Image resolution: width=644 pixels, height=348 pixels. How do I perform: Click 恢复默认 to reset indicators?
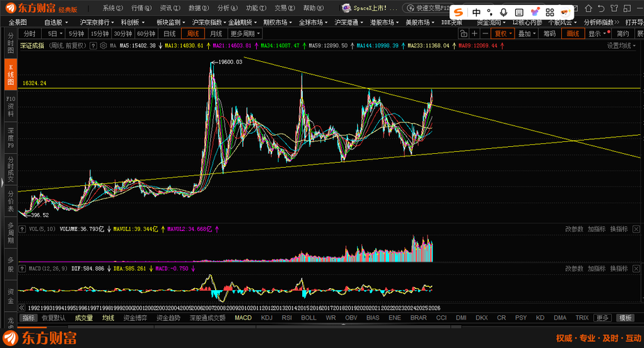pyautogui.click(x=54, y=318)
